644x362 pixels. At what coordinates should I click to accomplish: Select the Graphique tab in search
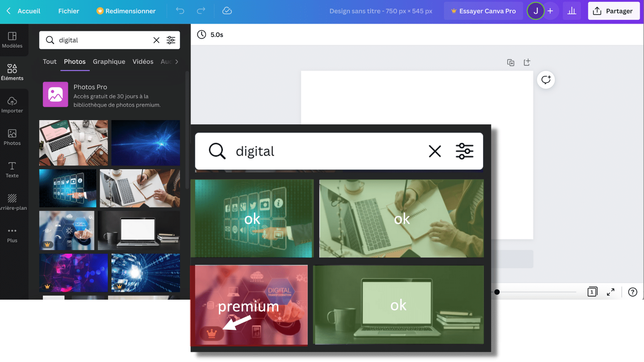pos(109,61)
